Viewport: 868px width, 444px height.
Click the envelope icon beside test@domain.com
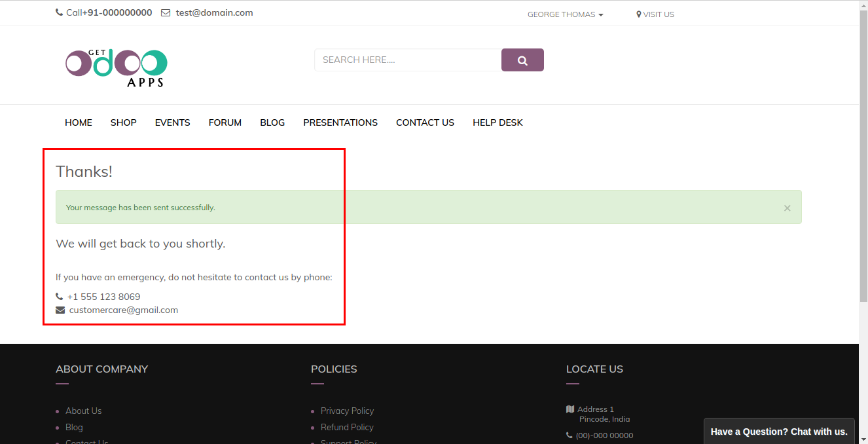click(x=166, y=13)
